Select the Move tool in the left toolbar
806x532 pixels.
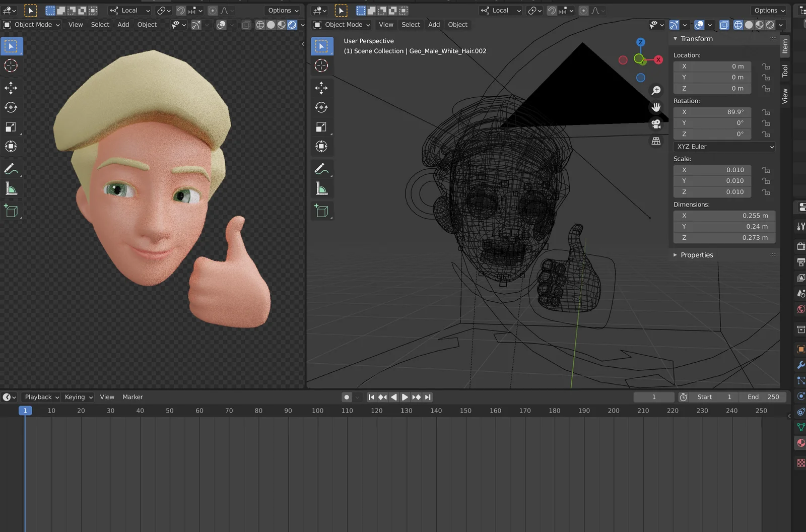[11, 88]
